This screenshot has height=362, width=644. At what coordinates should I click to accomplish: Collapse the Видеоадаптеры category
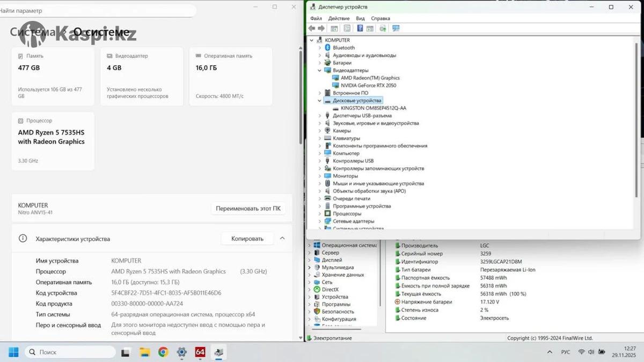pyautogui.click(x=320, y=70)
